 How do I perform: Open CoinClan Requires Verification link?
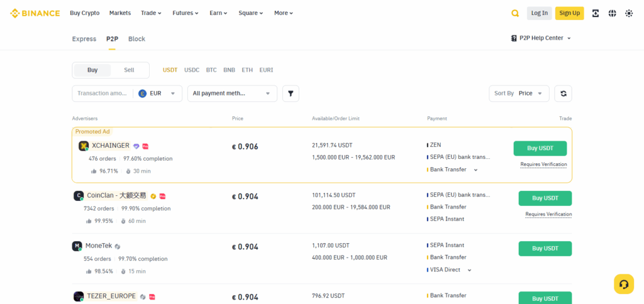tap(548, 215)
